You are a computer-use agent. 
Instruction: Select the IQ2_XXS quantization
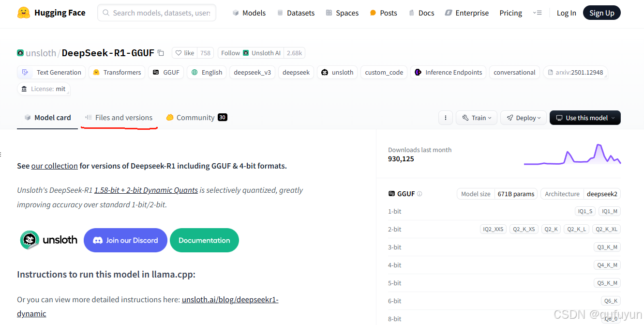pyautogui.click(x=493, y=229)
